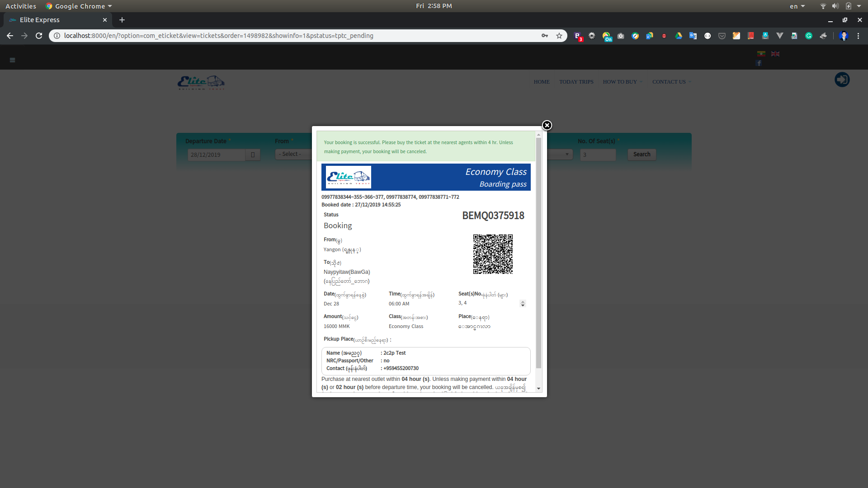Bookmark this page with the star icon
Image resolution: width=868 pixels, height=488 pixels.
pos(559,36)
